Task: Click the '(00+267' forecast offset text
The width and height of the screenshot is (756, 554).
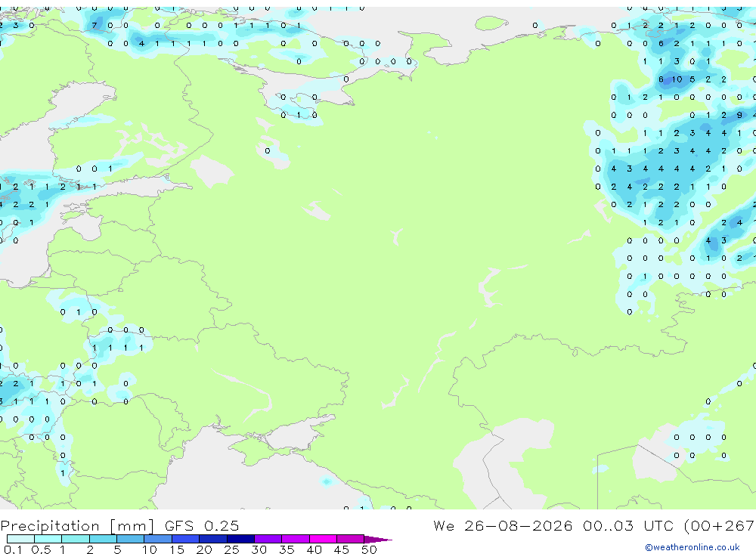Action: pyautogui.click(x=718, y=526)
